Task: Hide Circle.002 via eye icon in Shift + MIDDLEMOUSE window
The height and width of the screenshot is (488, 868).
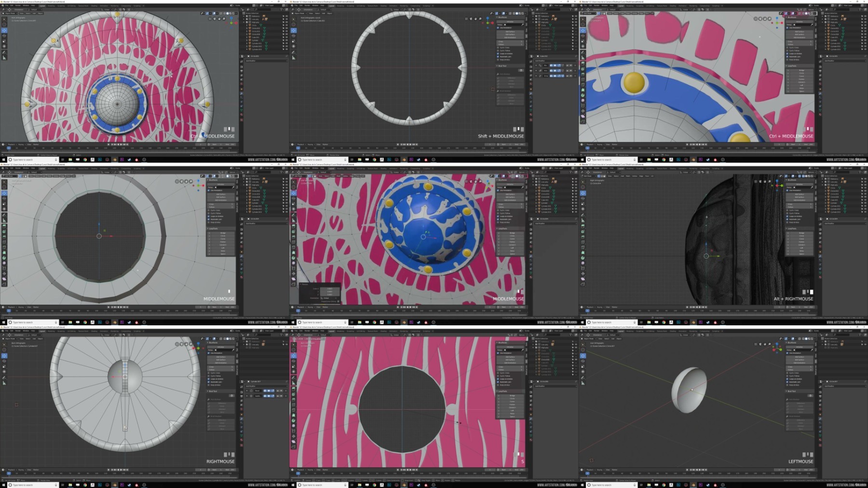Action: [576, 28]
